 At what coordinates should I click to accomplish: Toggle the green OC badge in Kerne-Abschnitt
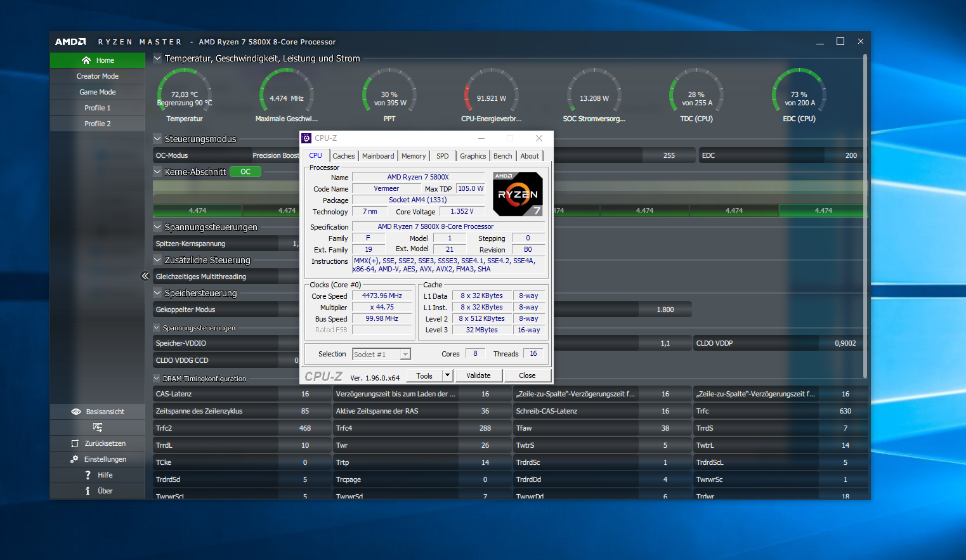245,172
